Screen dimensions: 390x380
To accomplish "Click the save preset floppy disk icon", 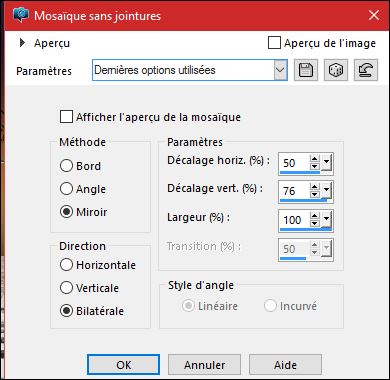I will coord(306,70).
